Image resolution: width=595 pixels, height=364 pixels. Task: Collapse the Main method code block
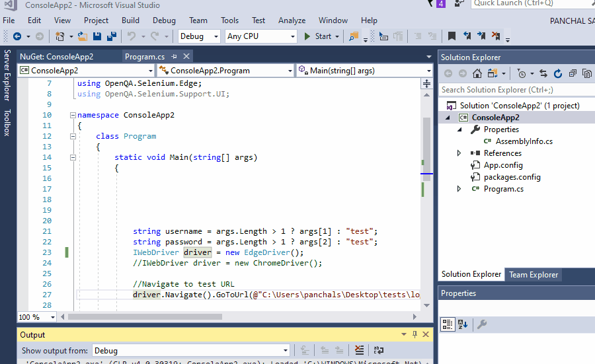[73, 157]
